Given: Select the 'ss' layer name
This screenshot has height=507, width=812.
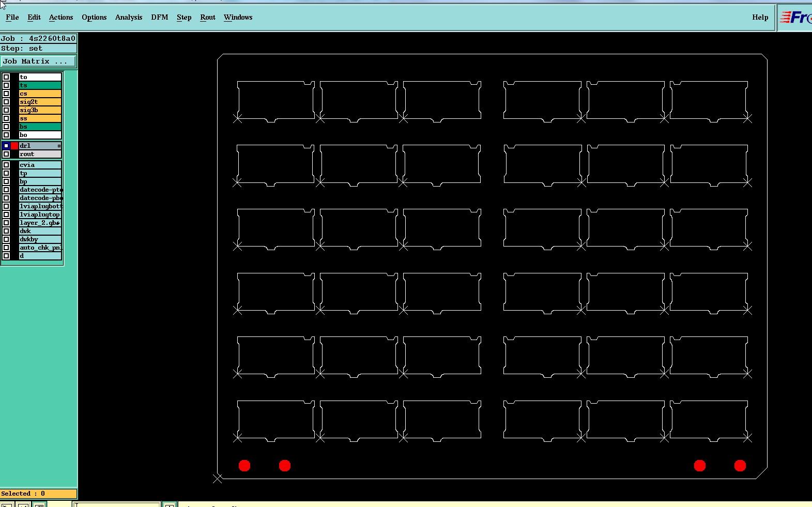Looking at the screenshot, I should (40, 118).
